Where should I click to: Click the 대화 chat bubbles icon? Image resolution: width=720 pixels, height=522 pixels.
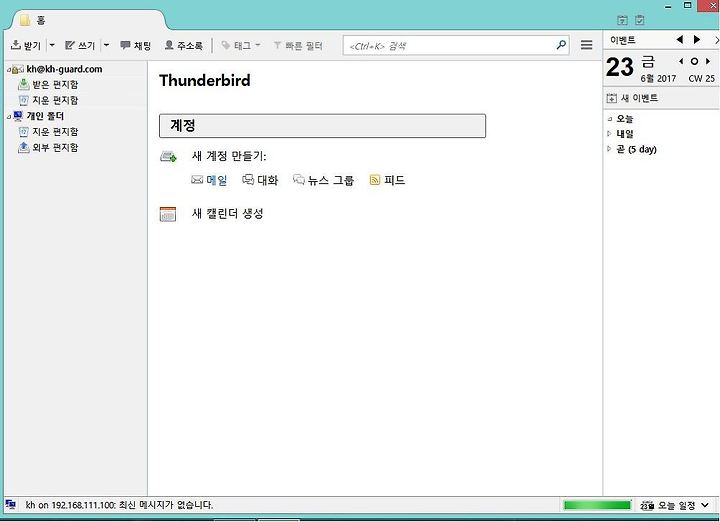tap(248, 180)
